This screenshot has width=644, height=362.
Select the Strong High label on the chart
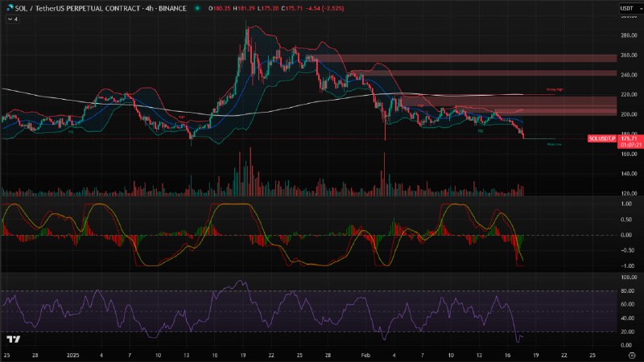tap(555, 89)
